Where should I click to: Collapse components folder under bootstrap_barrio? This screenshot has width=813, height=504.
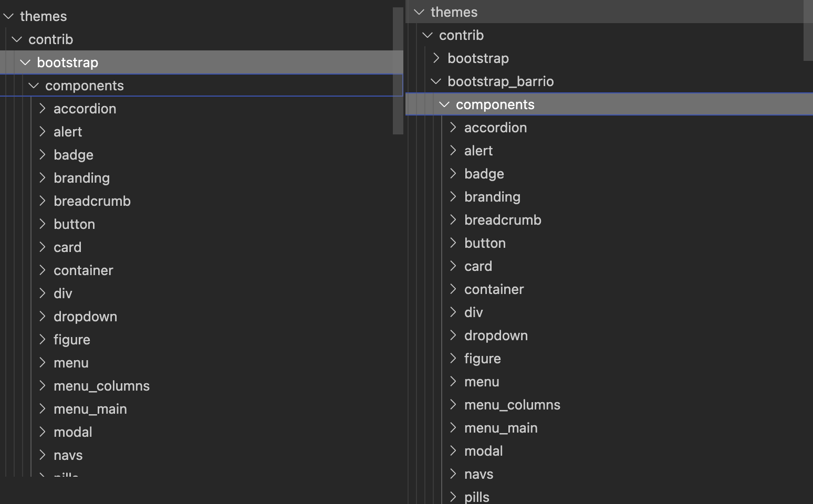click(444, 104)
